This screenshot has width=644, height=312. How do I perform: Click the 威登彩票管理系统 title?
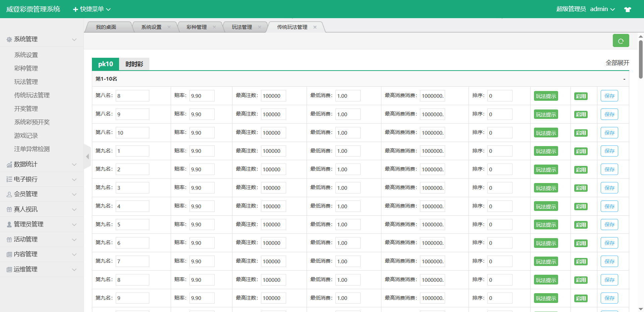coord(33,9)
